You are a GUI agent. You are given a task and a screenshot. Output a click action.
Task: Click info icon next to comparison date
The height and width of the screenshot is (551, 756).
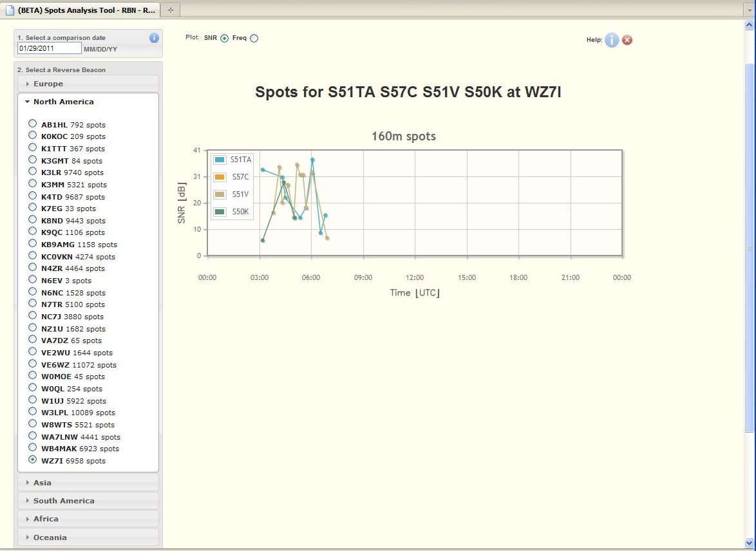(x=154, y=38)
